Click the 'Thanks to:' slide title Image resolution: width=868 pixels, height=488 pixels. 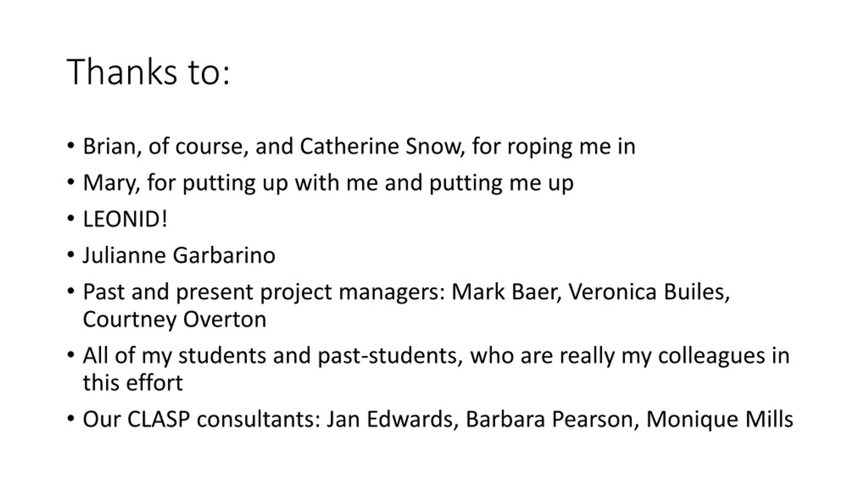point(149,72)
